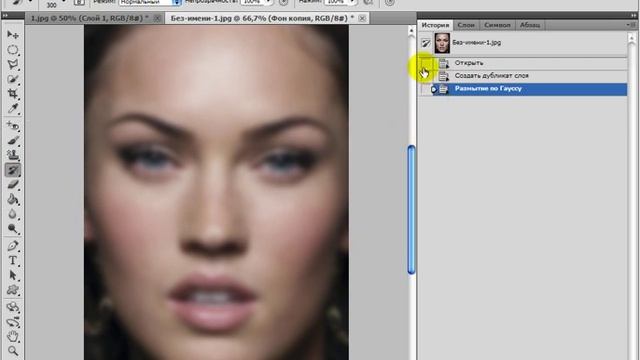
Task: Select the Без-имени-1.jpg history snapshot thumbnail
Action: 442,43
